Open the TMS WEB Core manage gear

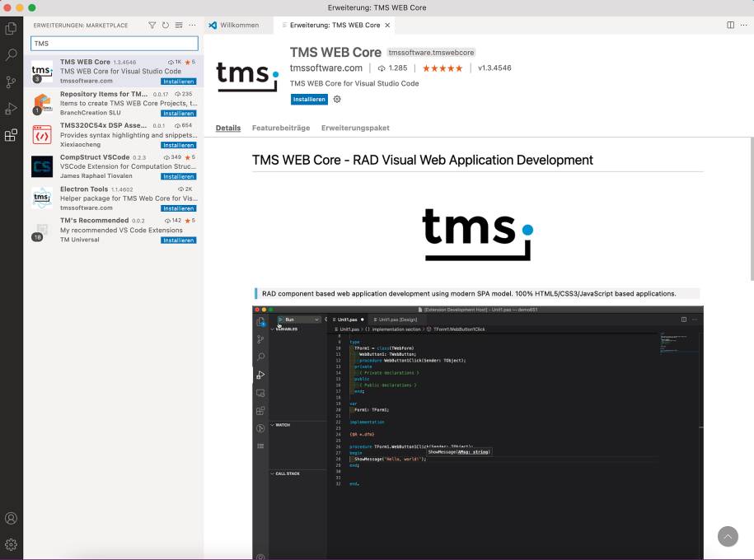pos(337,99)
